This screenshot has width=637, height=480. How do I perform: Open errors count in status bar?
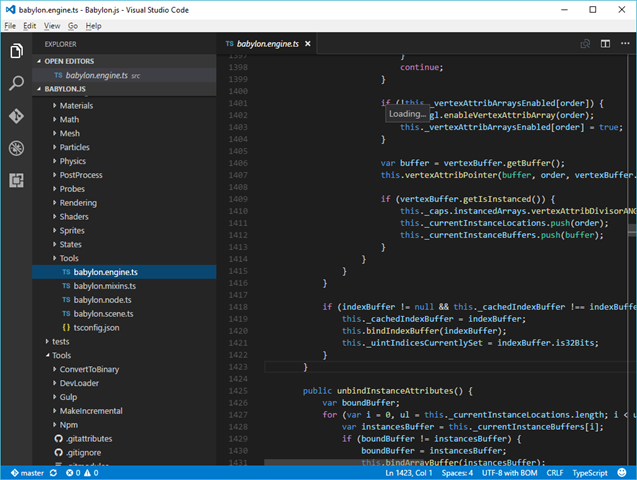[73, 473]
